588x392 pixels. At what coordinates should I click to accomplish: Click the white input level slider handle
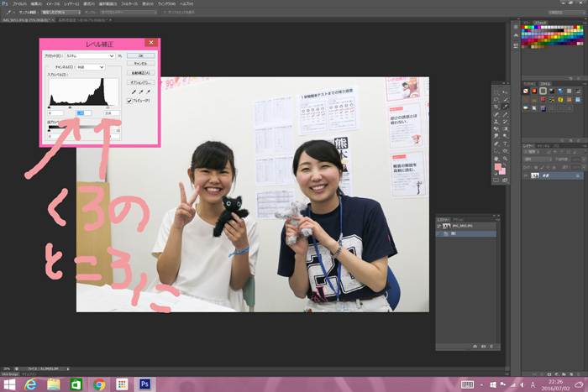(x=108, y=107)
